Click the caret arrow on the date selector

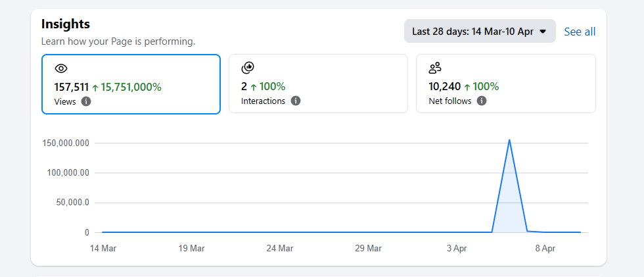point(543,31)
